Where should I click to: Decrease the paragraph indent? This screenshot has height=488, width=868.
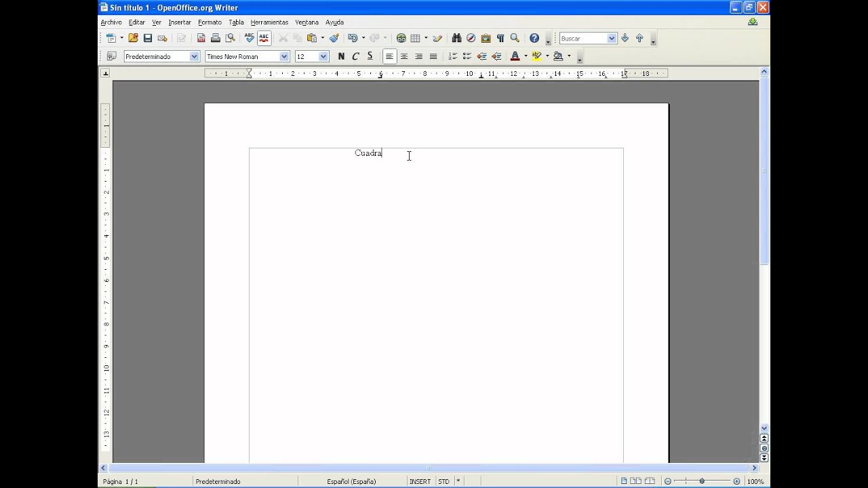(x=482, y=56)
